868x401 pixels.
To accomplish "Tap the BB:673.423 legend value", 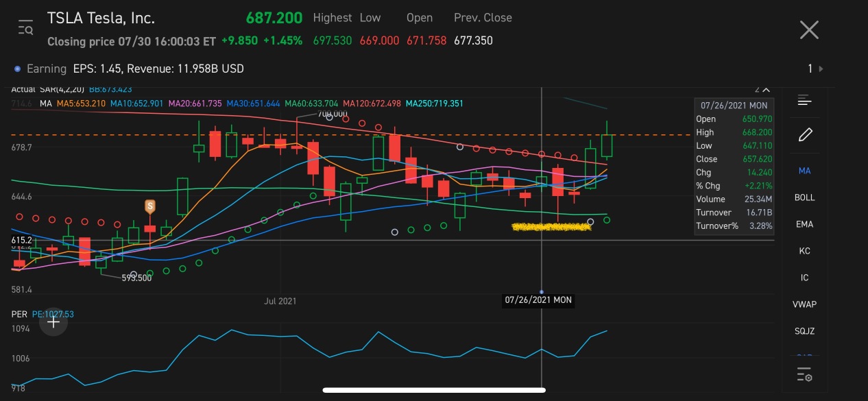I will pyautogui.click(x=110, y=89).
